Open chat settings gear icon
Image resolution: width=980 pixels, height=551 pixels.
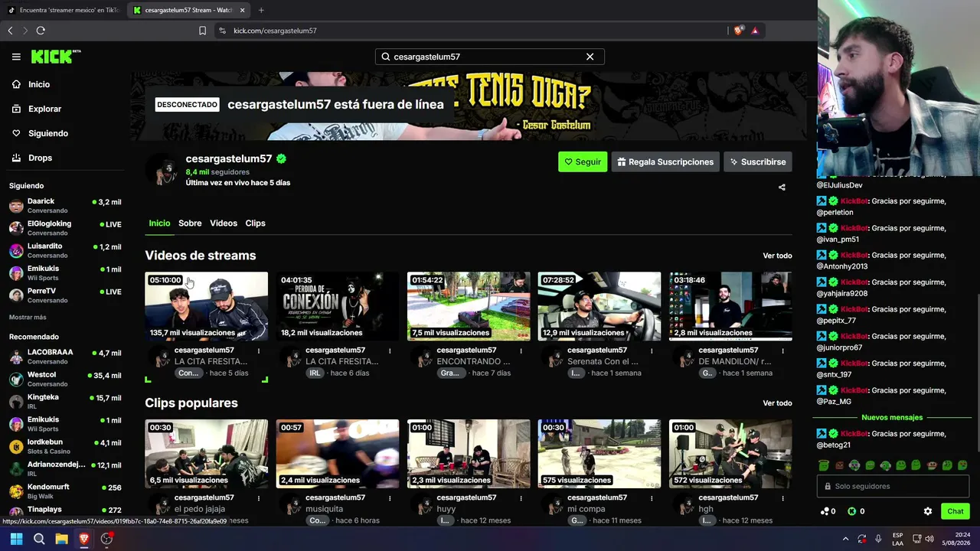point(928,511)
